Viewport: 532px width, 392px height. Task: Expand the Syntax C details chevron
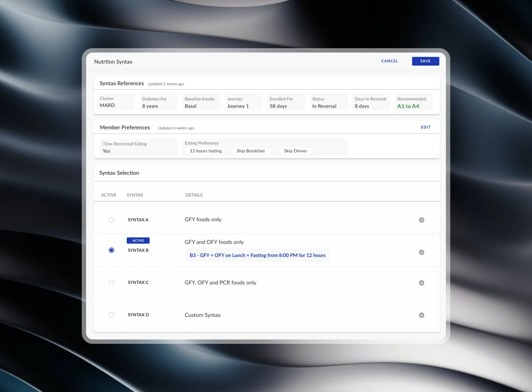tap(422, 283)
